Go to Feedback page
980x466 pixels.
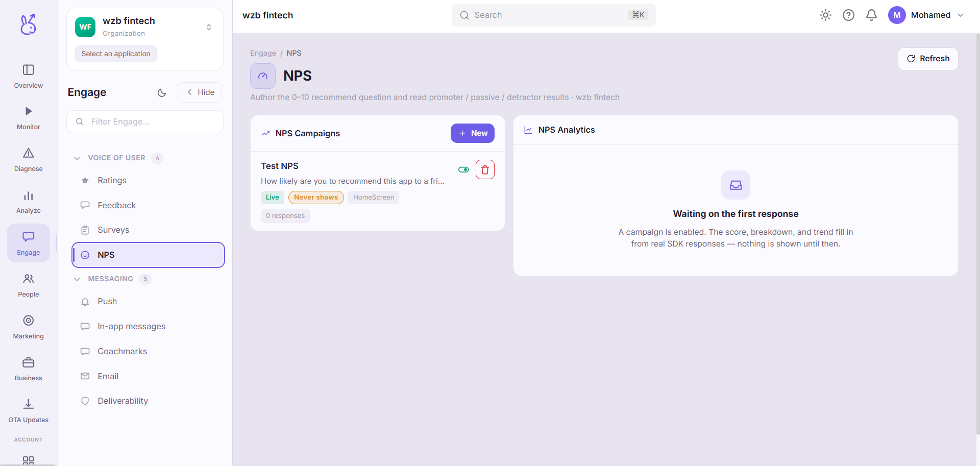[x=148, y=205]
